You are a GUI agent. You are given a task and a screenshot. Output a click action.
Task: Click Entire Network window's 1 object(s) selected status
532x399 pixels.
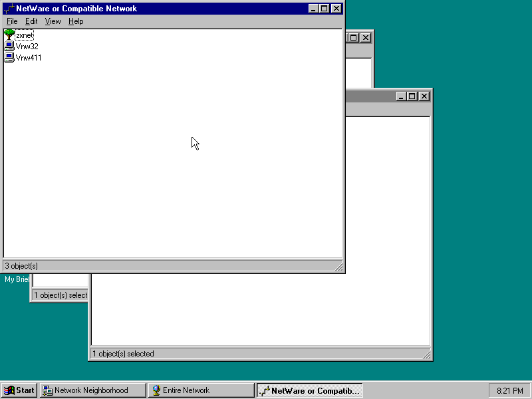pyautogui.click(x=123, y=354)
